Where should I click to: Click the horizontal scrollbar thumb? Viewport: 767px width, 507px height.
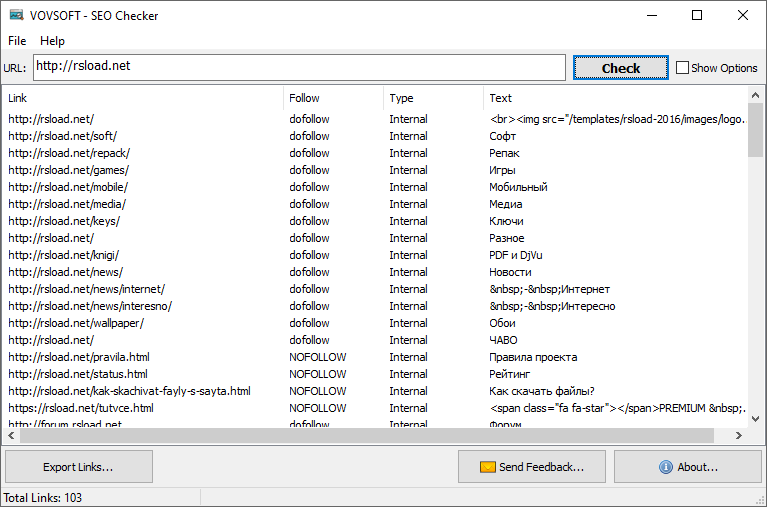pos(367,435)
